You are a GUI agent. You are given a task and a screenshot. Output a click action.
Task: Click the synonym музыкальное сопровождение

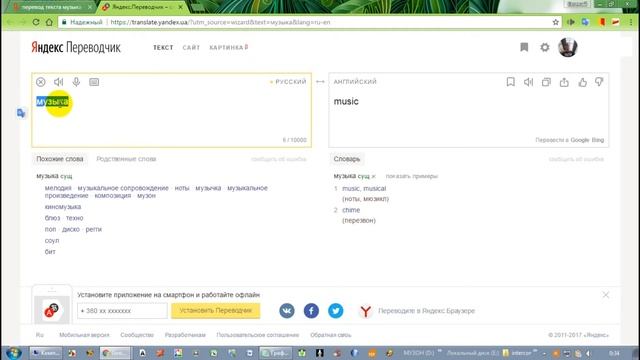123,188
